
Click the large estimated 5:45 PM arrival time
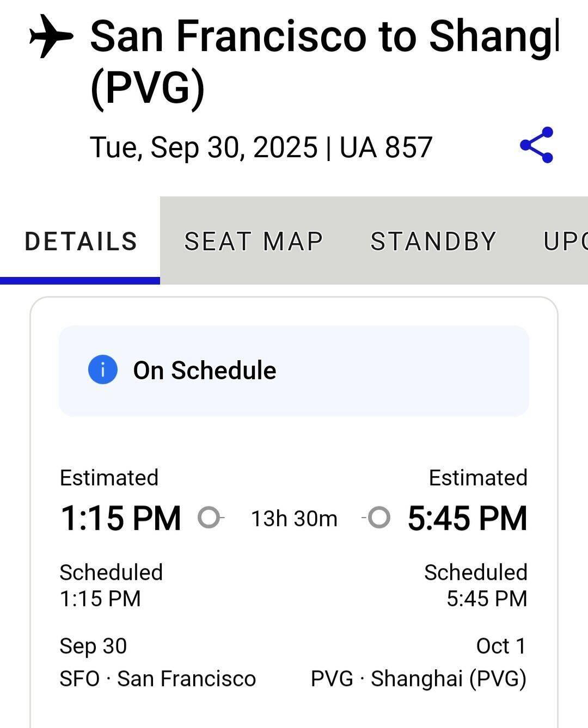467,517
